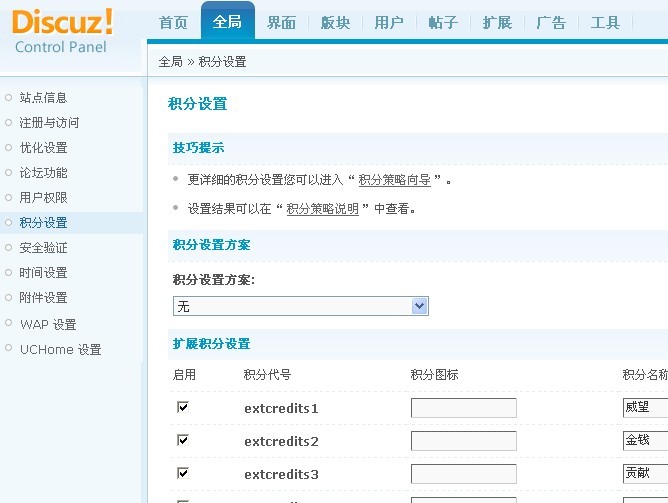Open 附件设置 in the sidebar

tap(43, 298)
